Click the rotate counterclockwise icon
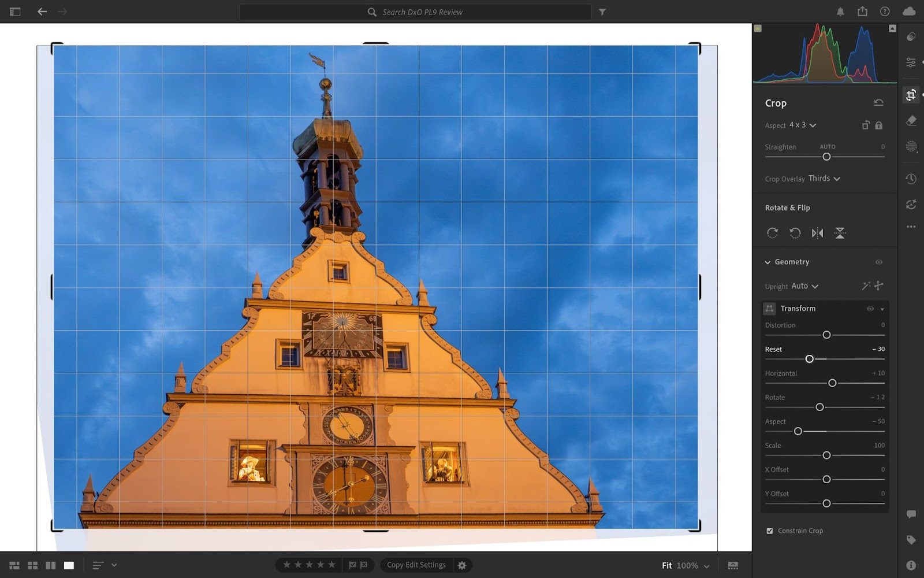924x578 pixels. click(x=795, y=233)
